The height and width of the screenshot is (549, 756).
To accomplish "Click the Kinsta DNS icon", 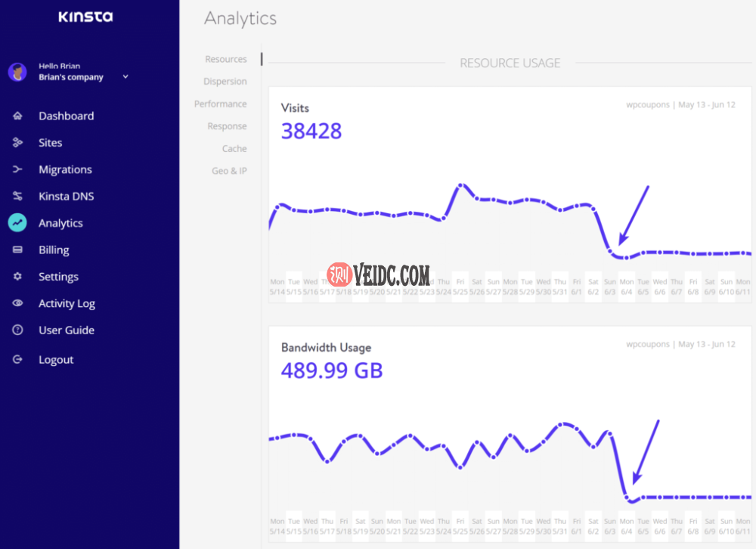I will (x=17, y=196).
